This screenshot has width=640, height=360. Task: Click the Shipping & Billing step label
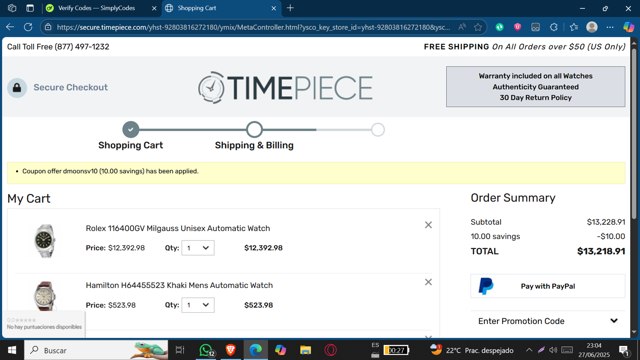(254, 145)
